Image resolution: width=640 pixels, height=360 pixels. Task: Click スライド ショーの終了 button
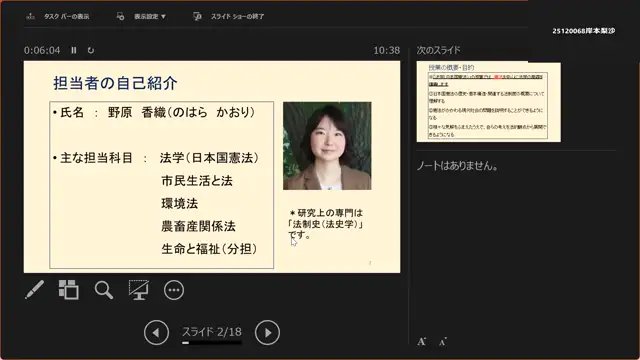click(237, 17)
